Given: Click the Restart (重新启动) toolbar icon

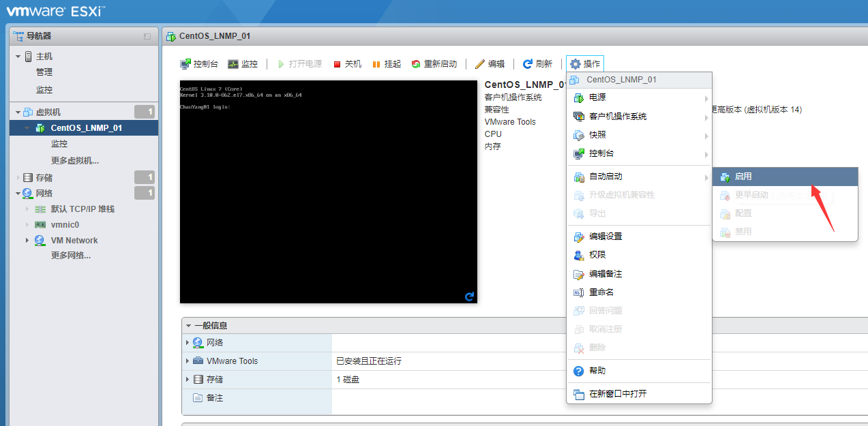Looking at the screenshot, I should click(x=416, y=64).
